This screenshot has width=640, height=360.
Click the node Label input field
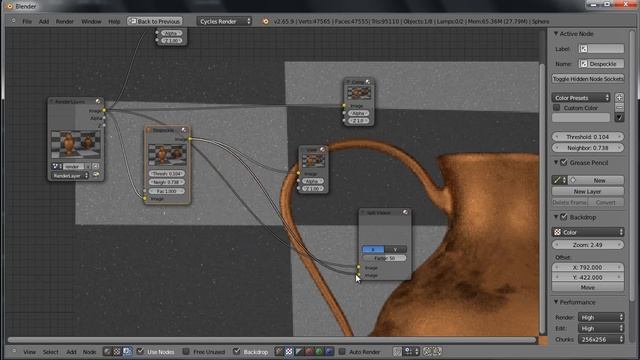(601, 49)
